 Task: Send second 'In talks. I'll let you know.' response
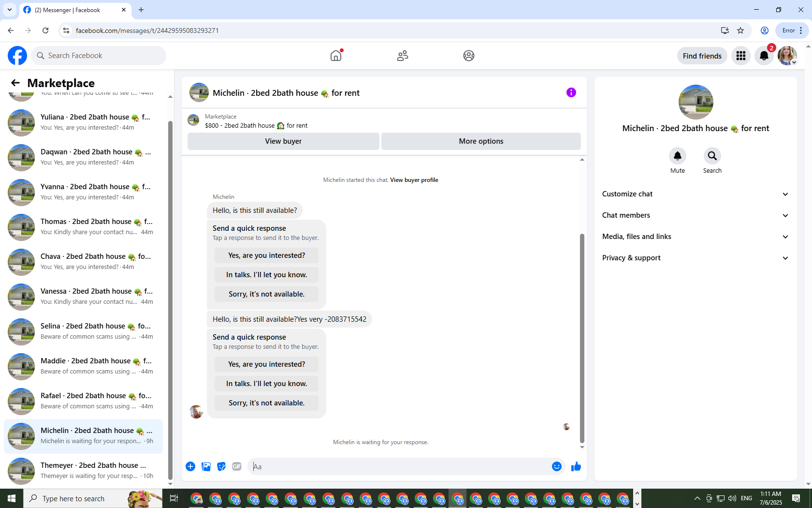click(267, 384)
